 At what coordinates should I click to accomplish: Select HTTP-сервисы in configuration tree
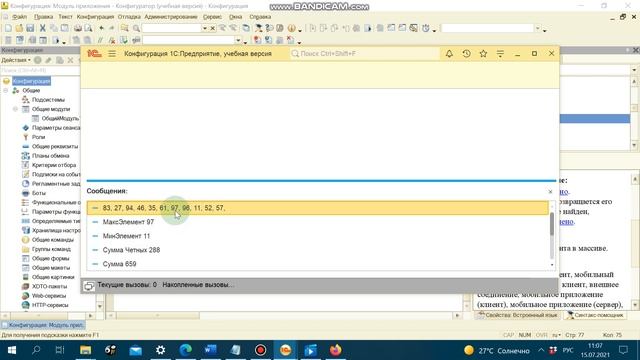coord(50,305)
